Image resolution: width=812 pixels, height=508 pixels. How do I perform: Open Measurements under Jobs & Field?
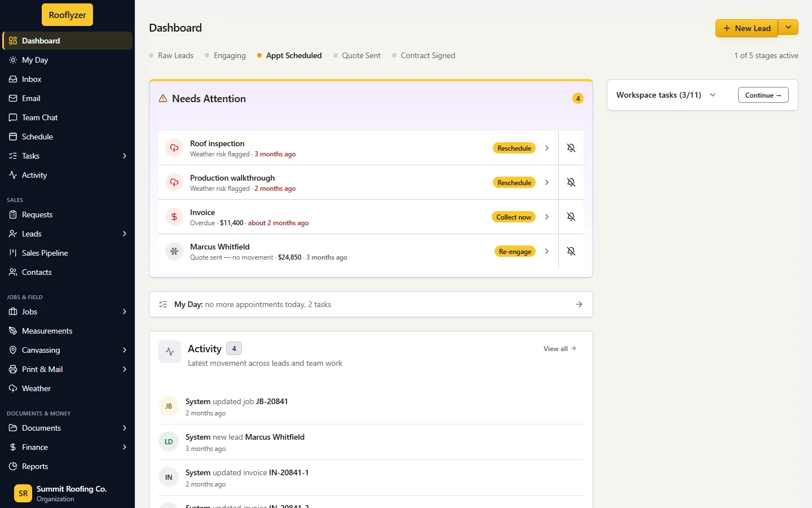point(67,331)
